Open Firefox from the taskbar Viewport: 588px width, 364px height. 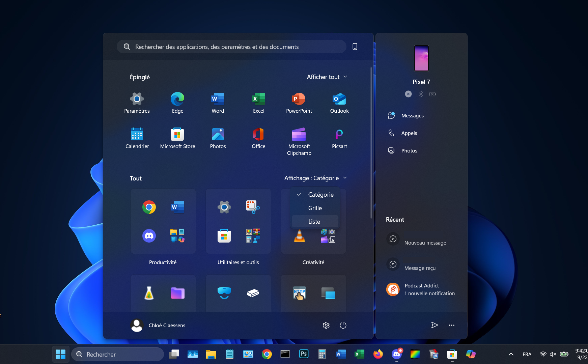pyautogui.click(x=377, y=354)
